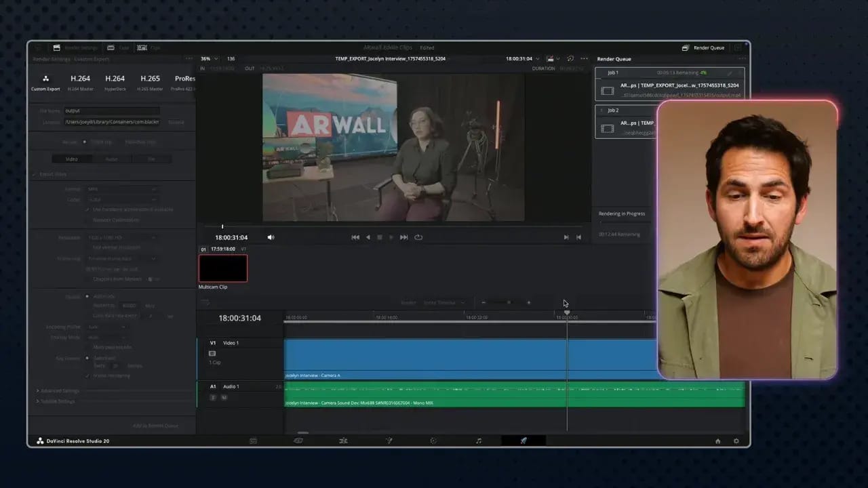Image resolution: width=868 pixels, height=488 pixels.
Task: Jump to first frame in viewer
Action: 355,237
